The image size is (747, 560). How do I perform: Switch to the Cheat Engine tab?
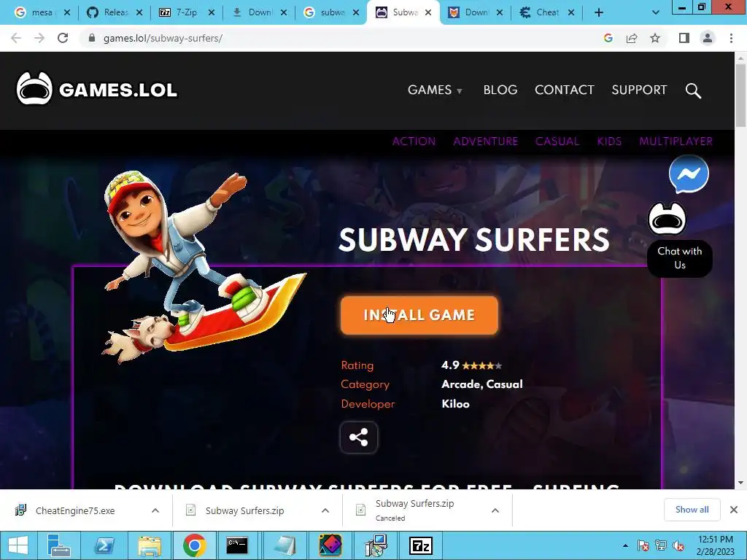pyautogui.click(x=546, y=13)
